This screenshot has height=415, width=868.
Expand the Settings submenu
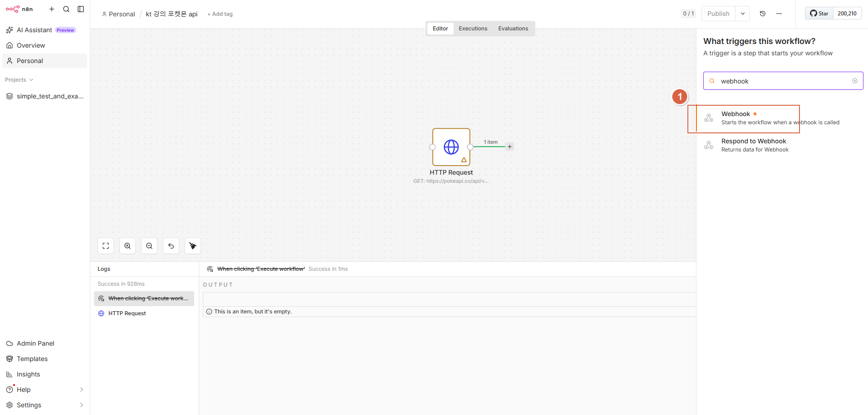(x=82, y=405)
